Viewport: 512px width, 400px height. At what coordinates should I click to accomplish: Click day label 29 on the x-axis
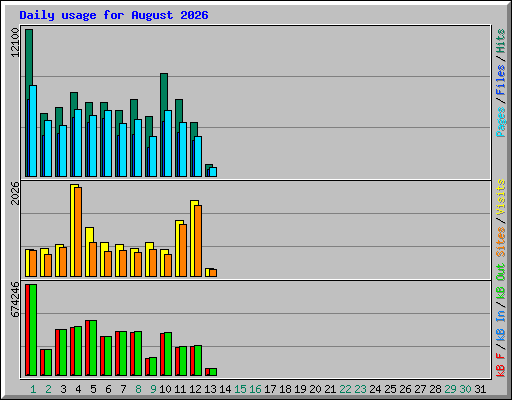click(x=450, y=389)
